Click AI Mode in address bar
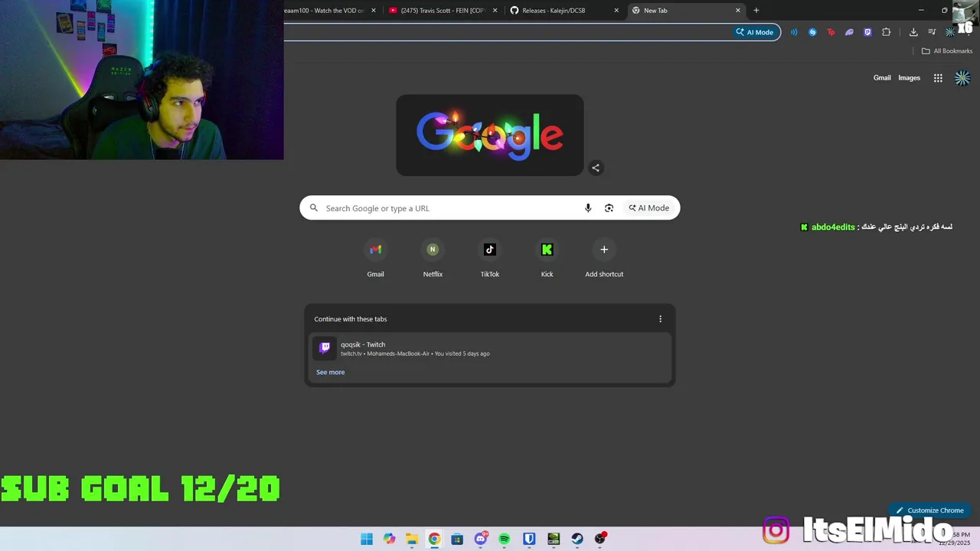The height and width of the screenshot is (551, 980). (x=755, y=32)
